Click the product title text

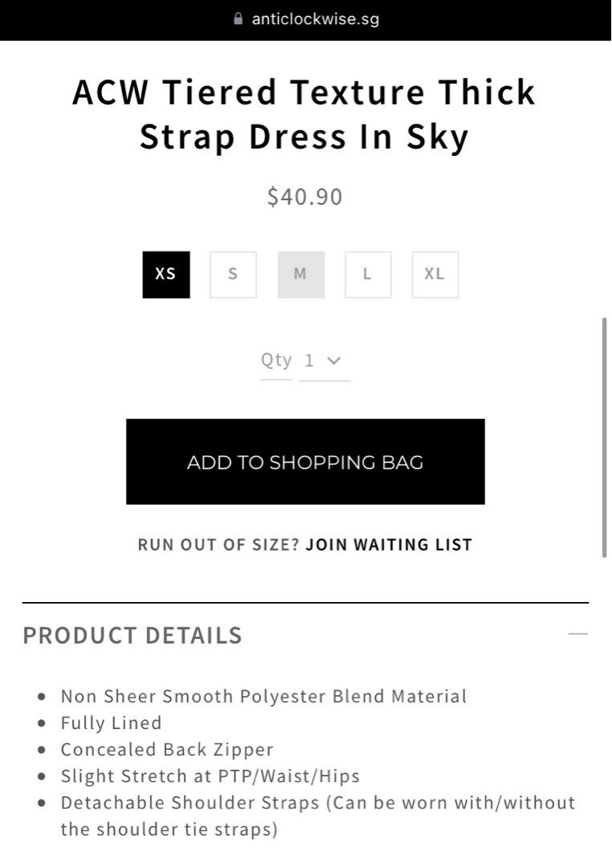click(x=304, y=114)
